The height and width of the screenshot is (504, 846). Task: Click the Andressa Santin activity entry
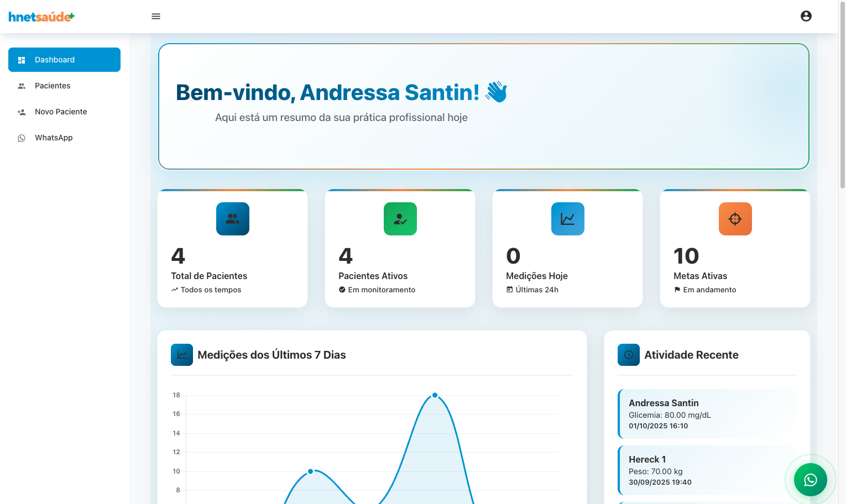(x=707, y=414)
